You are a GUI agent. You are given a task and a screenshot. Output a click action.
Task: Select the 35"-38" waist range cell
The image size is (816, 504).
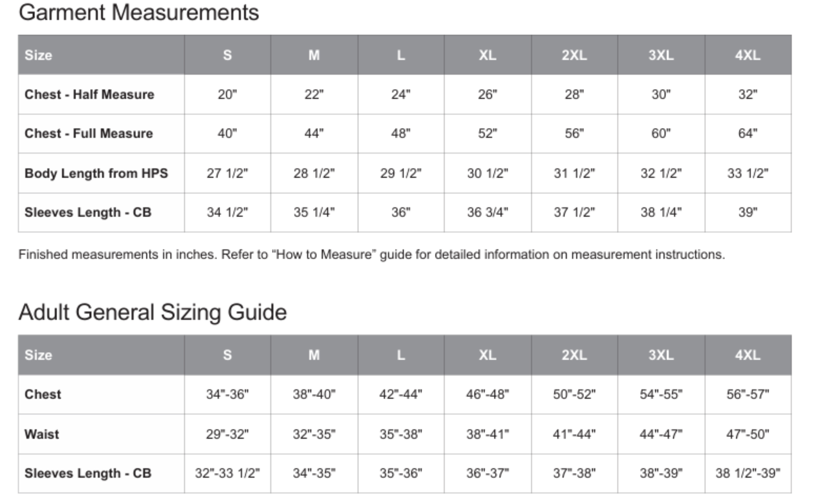coord(400,434)
